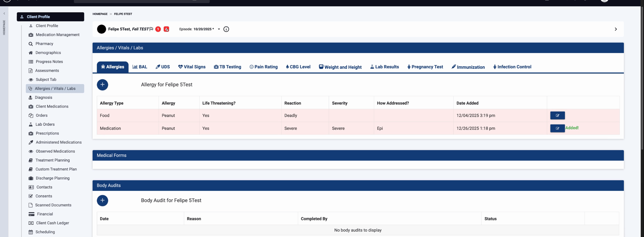
Task: Select Observed Medications eye icon item
Action: pos(55,151)
